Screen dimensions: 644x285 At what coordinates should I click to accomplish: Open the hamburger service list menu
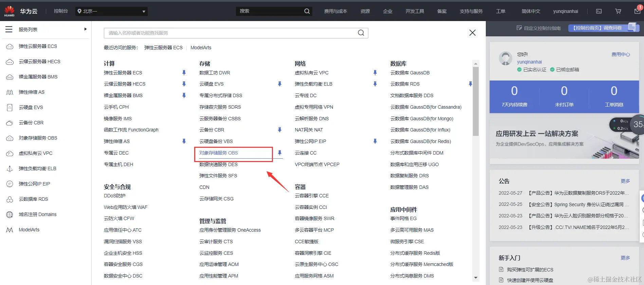9,30
